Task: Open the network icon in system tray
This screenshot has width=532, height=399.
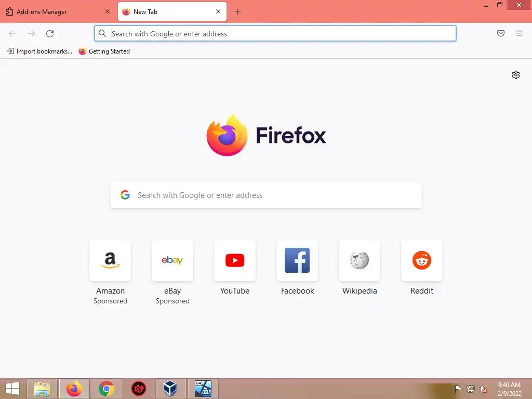Action: coord(471,389)
